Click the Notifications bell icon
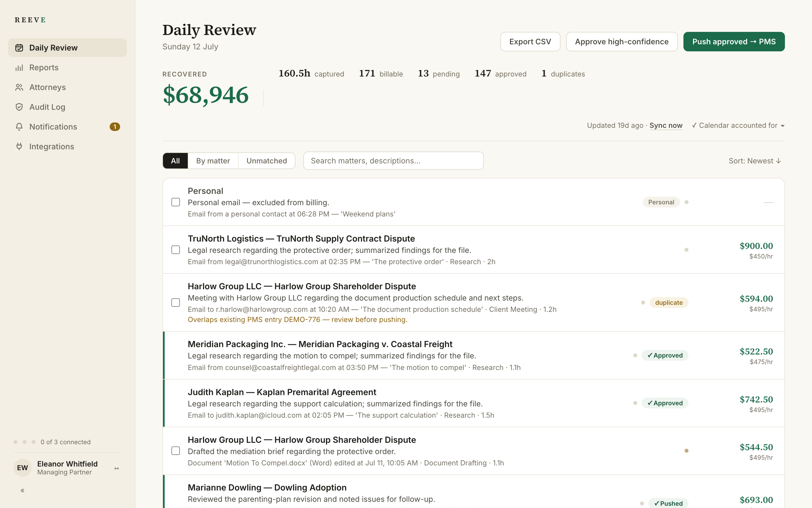812x508 pixels. click(x=19, y=127)
